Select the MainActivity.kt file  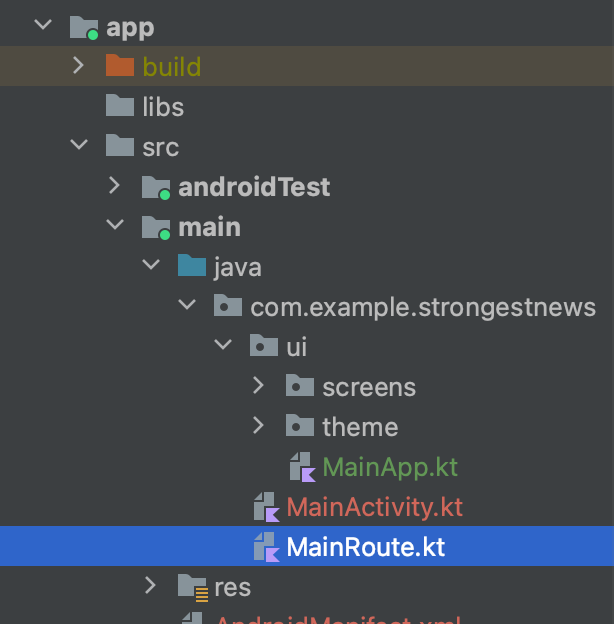point(307,506)
